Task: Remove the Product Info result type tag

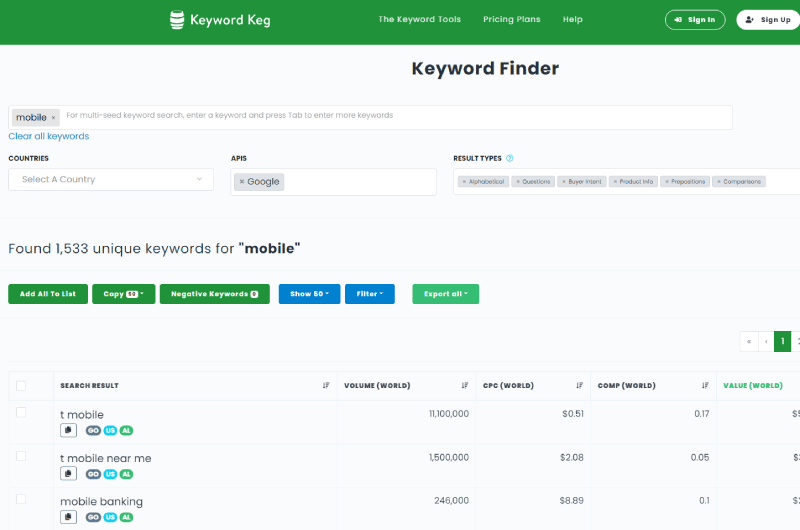Action: click(x=615, y=182)
